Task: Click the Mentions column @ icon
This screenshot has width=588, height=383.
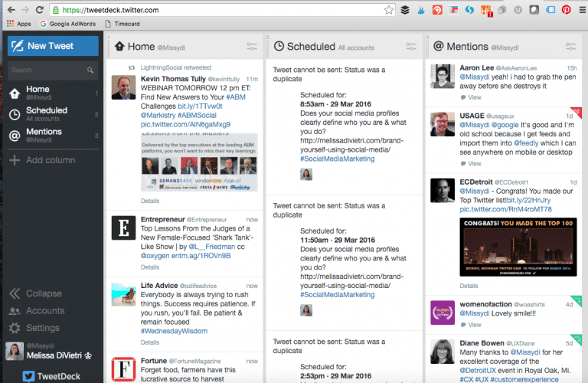Action: click(x=438, y=46)
